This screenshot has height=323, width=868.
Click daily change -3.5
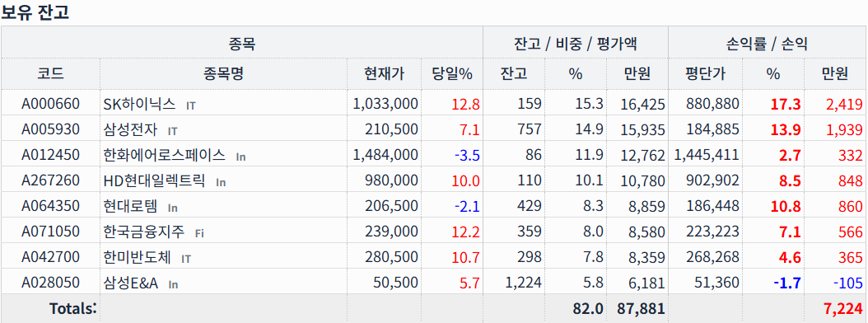coord(467,155)
